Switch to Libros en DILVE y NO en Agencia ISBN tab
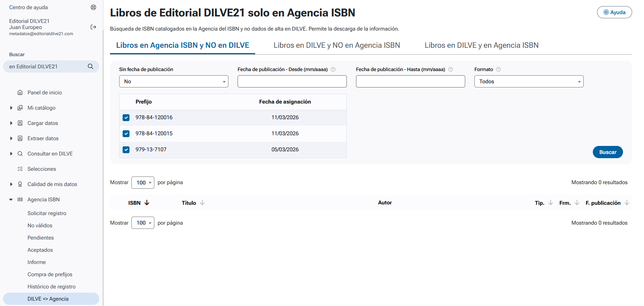644x306 pixels. (337, 45)
